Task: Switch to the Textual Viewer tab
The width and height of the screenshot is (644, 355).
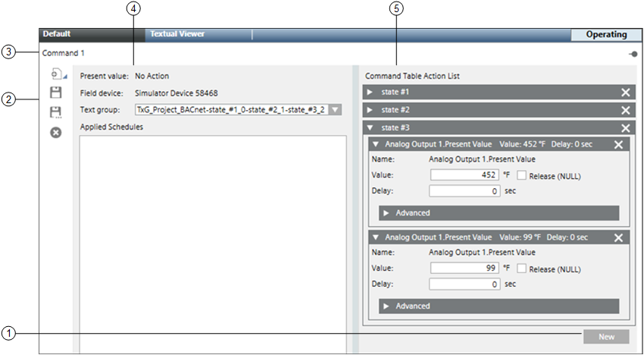Action: (x=177, y=34)
